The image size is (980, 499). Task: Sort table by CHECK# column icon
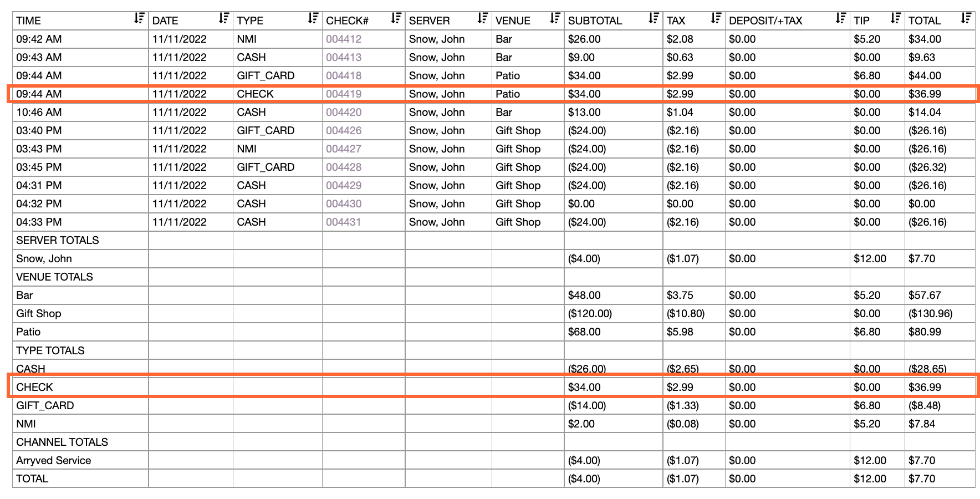[396, 18]
